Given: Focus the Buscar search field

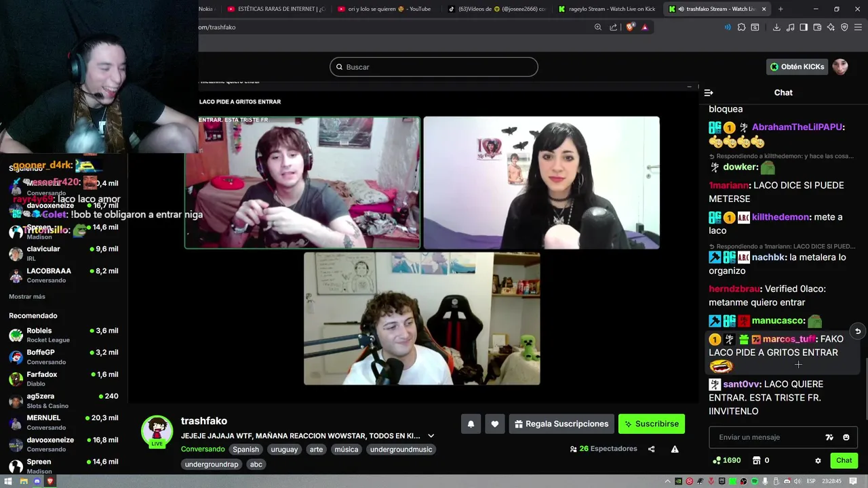Looking at the screenshot, I should tap(434, 67).
